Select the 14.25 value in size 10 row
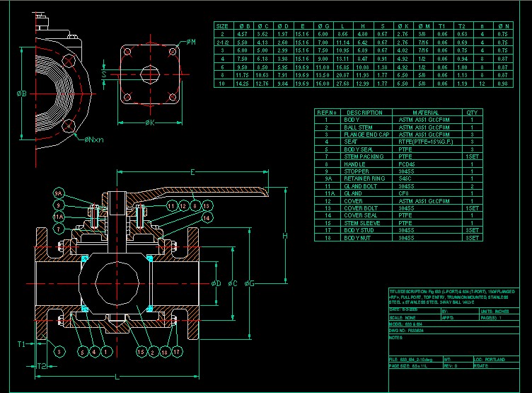 (x=242, y=84)
